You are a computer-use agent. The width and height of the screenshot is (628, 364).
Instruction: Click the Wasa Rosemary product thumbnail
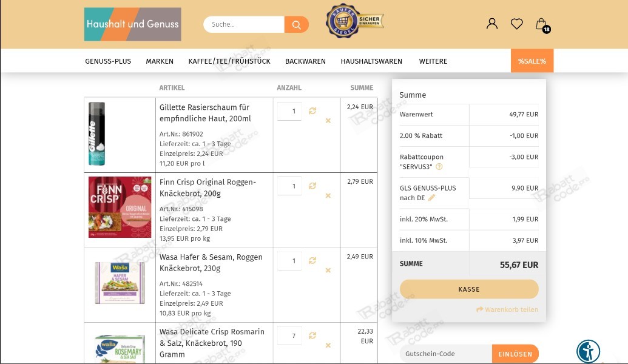(x=120, y=349)
